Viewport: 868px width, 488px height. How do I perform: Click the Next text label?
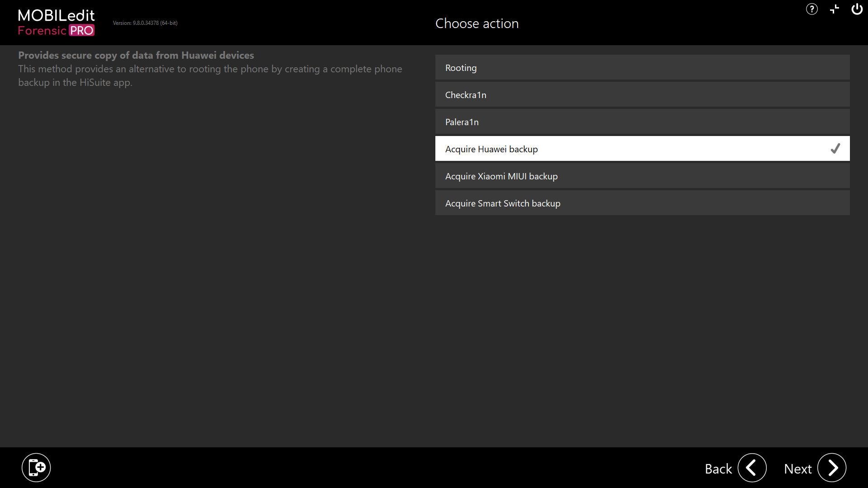(798, 469)
